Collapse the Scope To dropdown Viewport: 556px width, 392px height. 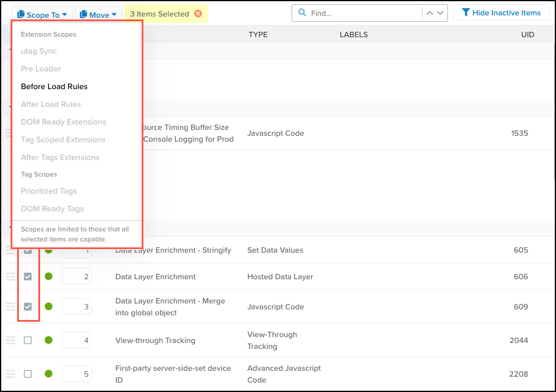[42, 14]
